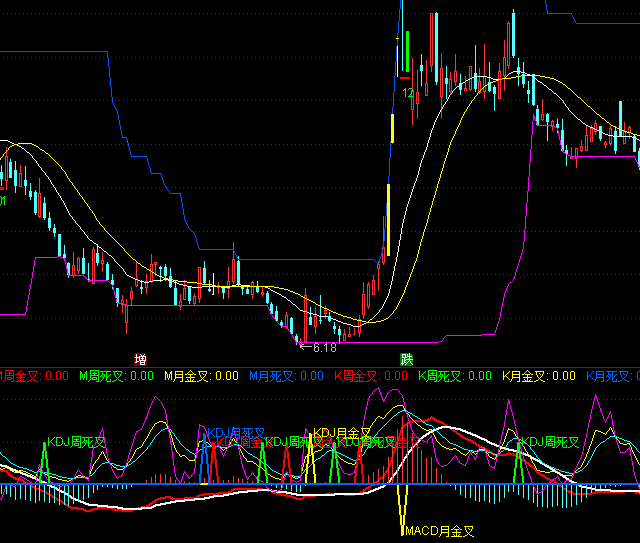Click the rightmost green KDJ周死叉 label
Screen dimensions: 640x543
coord(550,441)
